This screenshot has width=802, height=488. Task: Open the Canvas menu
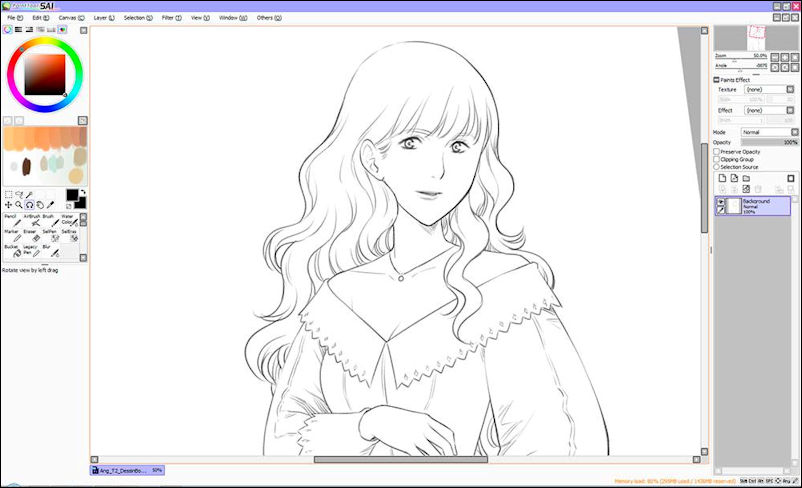click(x=71, y=18)
